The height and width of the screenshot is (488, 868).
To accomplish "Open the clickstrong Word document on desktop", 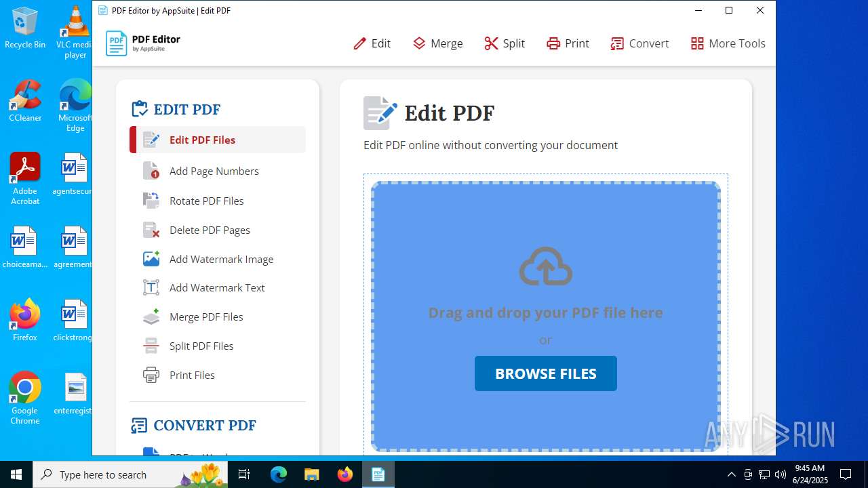I will (x=73, y=321).
